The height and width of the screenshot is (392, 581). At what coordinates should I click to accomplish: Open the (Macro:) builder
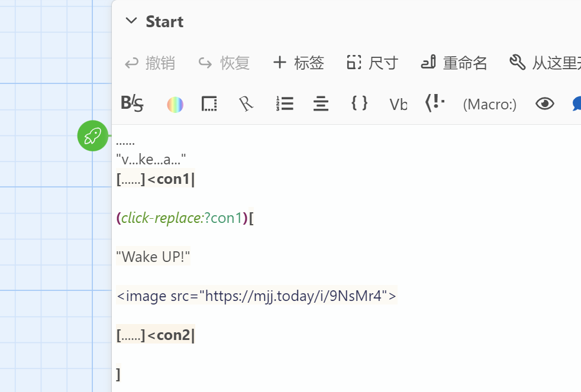489,105
